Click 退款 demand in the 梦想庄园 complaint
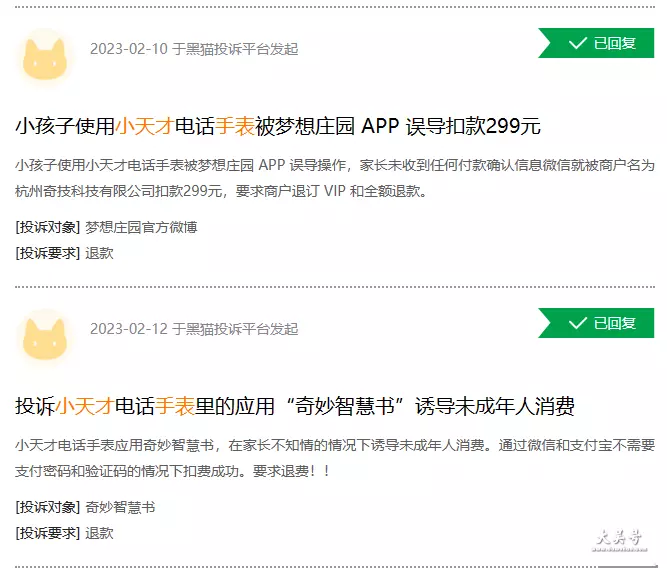The image size is (667, 568). [100, 253]
